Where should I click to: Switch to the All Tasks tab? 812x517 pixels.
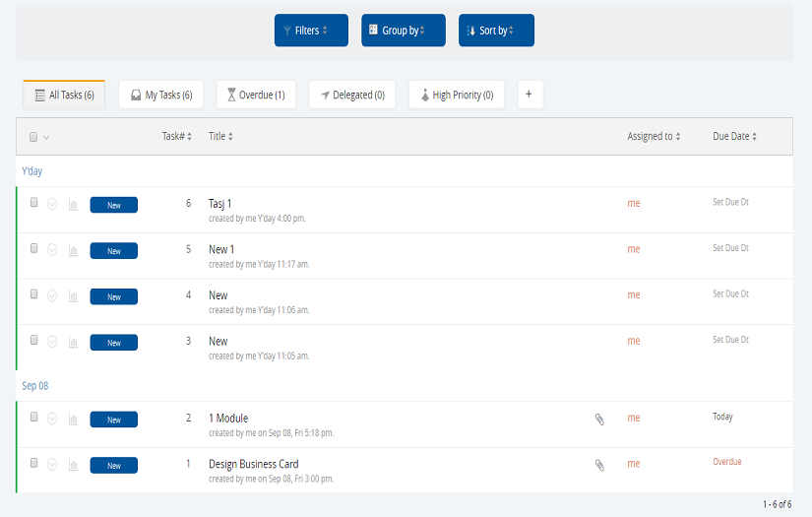point(64,95)
